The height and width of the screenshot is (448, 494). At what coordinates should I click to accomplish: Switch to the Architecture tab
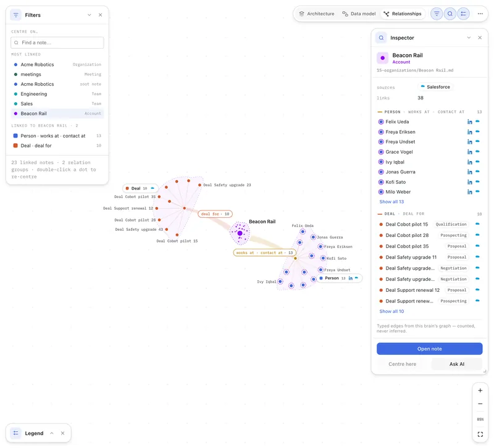pos(317,14)
